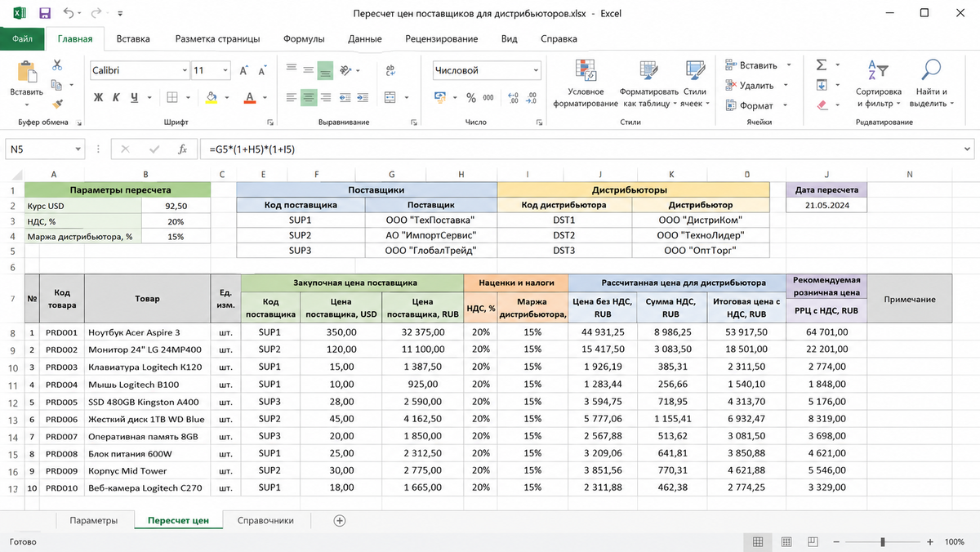Click Найти и выделить magnifier icon
This screenshot has height=552, width=980.
930,83
